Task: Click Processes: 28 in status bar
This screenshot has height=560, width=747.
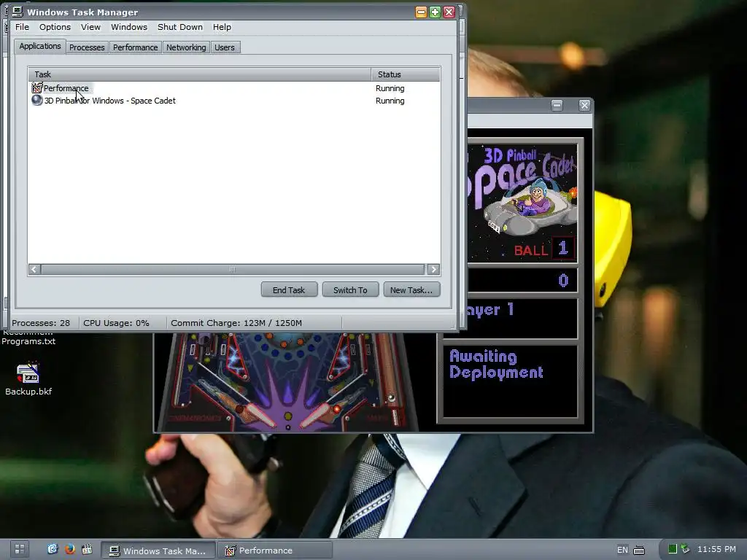Action: point(41,323)
